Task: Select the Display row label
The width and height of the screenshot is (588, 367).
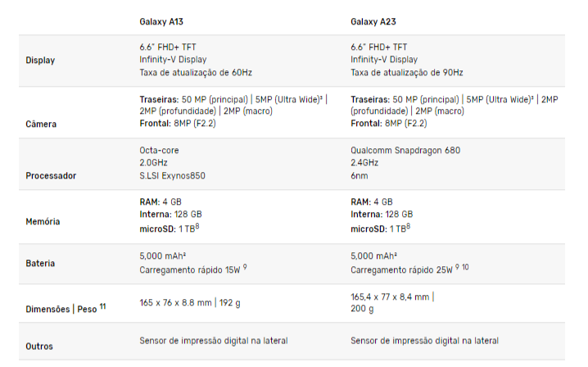Action: click(x=40, y=61)
